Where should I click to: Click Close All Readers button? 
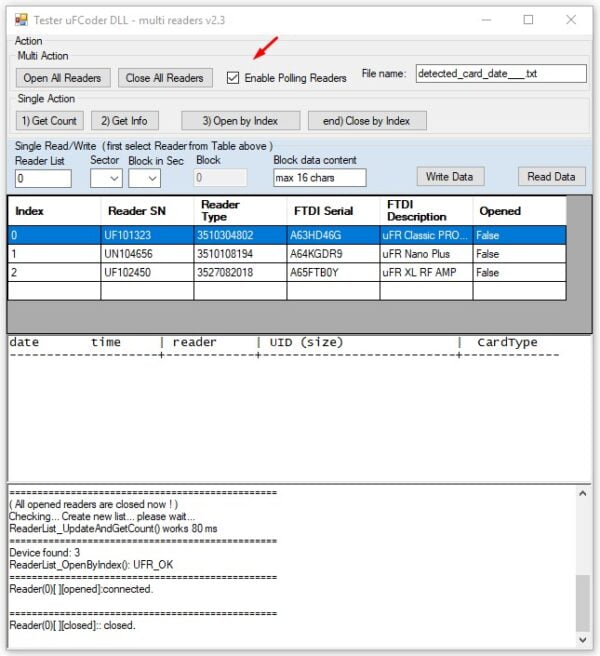tap(165, 78)
